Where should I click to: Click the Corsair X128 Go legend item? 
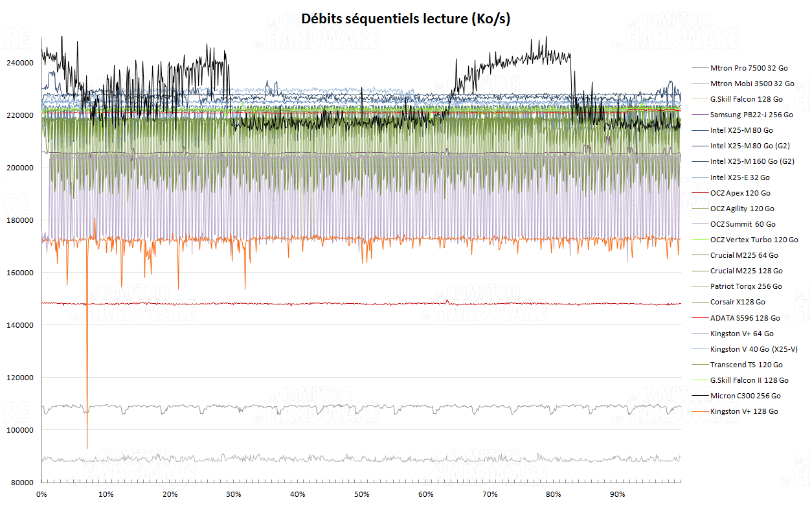coord(738,302)
